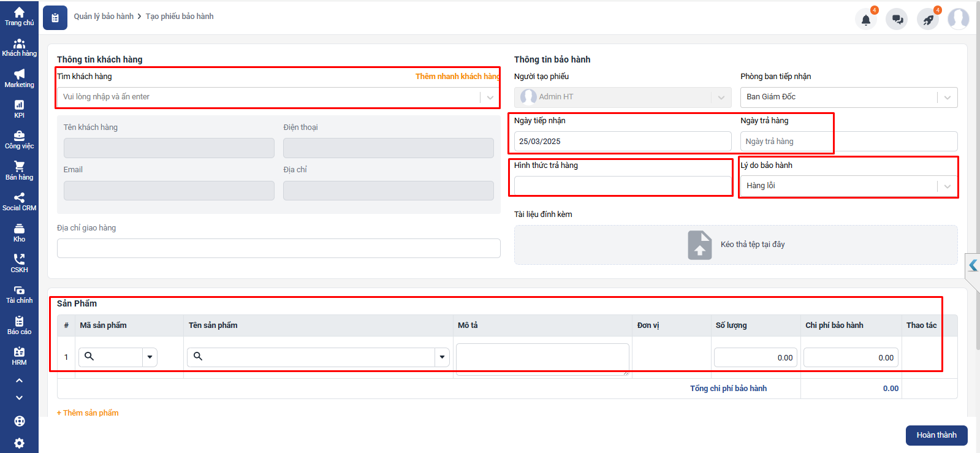Expand the Tìm khách hàng dropdown
This screenshot has width=980, height=453.
pyautogui.click(x=490, y=97)
